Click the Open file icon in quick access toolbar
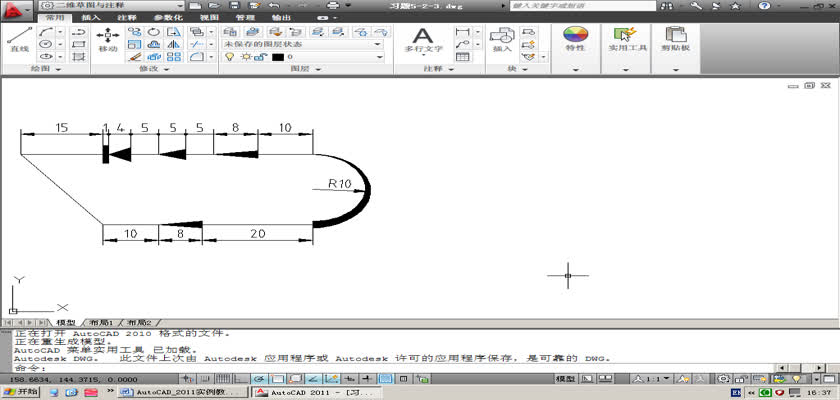The width and height of the screenshot is (840, 400). (214, 5)
